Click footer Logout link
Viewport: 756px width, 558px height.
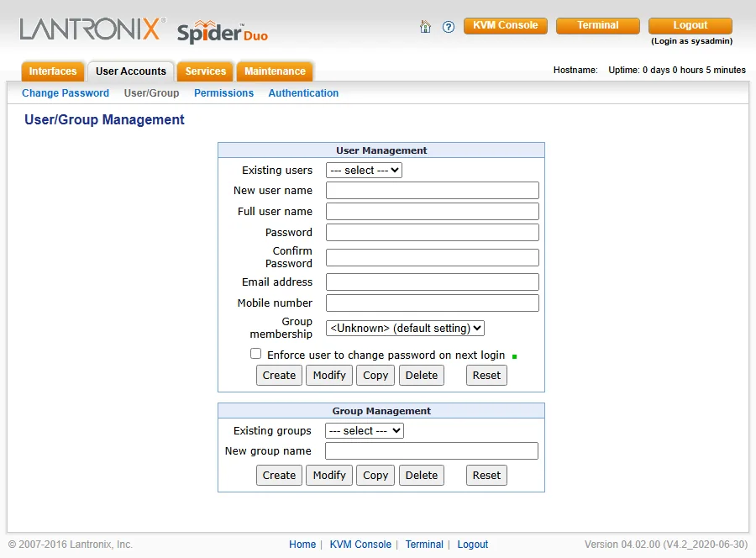[x=472, y=545]
